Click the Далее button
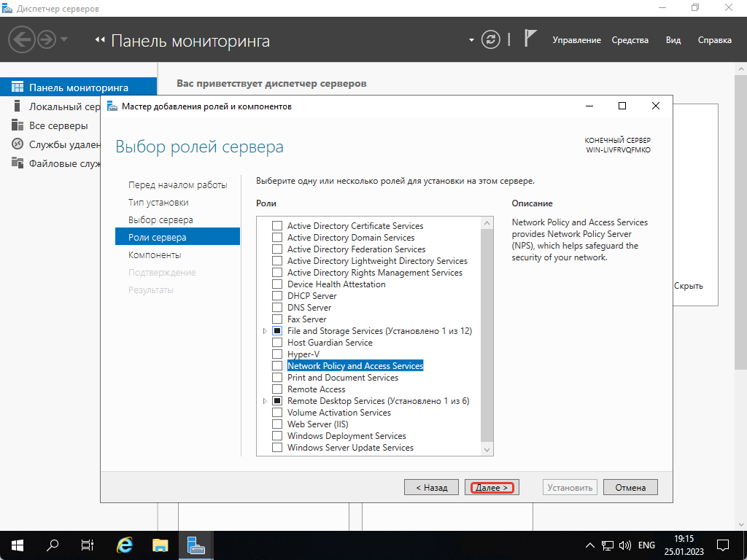Viewport: 747px width, 560px height. point(492,487)
